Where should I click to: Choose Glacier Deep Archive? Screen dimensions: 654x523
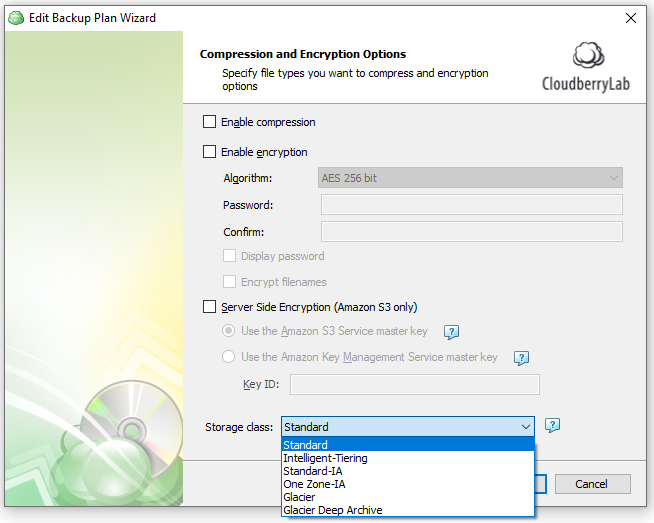pos(408,510)
